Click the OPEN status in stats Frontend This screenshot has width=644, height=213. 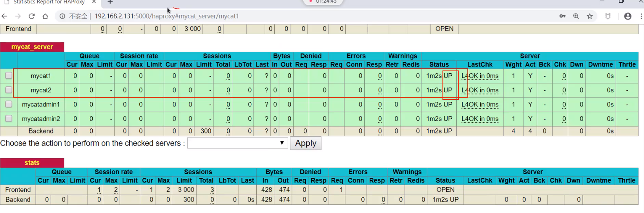pyautogui.click(x=445, y=190)
